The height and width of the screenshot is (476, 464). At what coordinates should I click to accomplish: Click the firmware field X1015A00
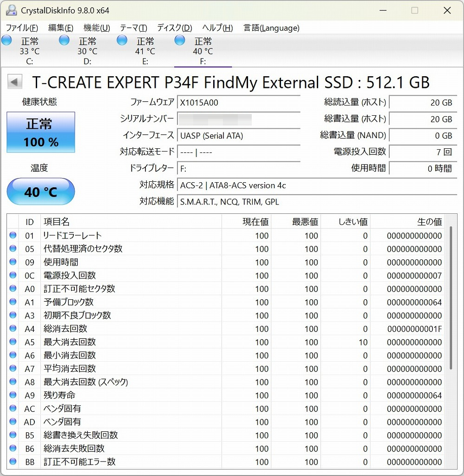pyautogui.click(x=239, y=102)
